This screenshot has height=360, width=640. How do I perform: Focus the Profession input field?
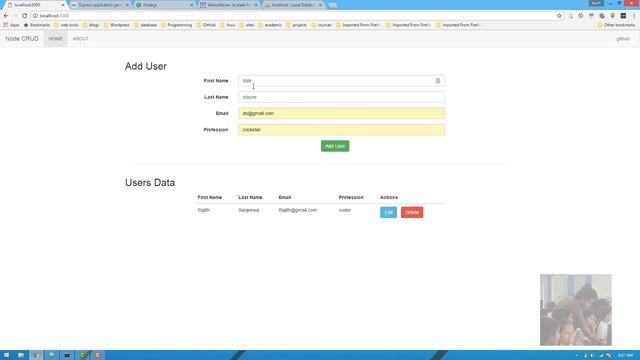(341, 130)
